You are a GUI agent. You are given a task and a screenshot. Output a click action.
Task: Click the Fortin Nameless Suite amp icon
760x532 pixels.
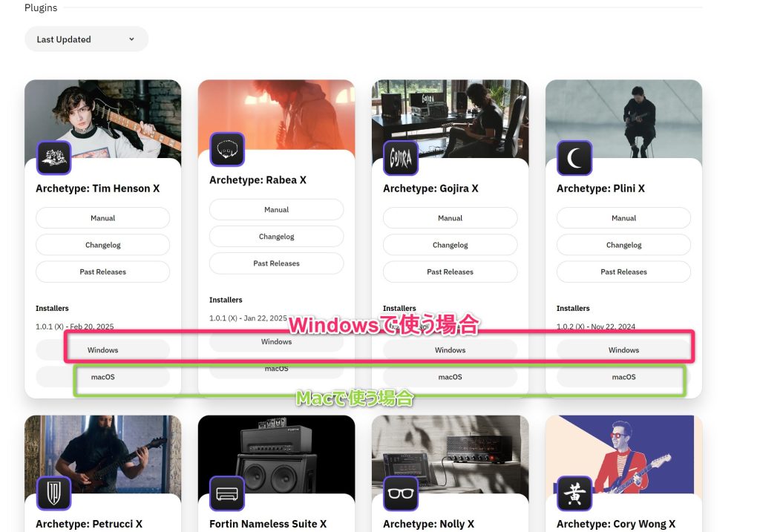(x=227, y=493)
